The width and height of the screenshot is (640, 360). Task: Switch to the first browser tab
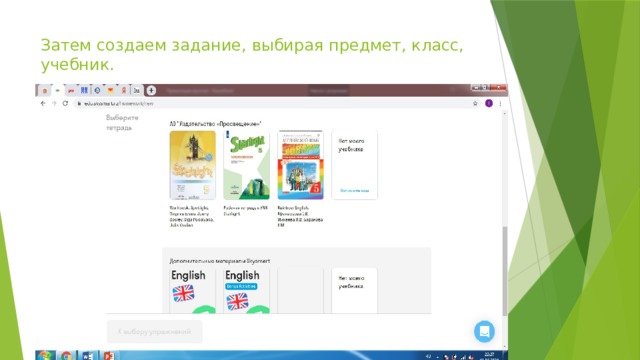(x=45, y=90)
